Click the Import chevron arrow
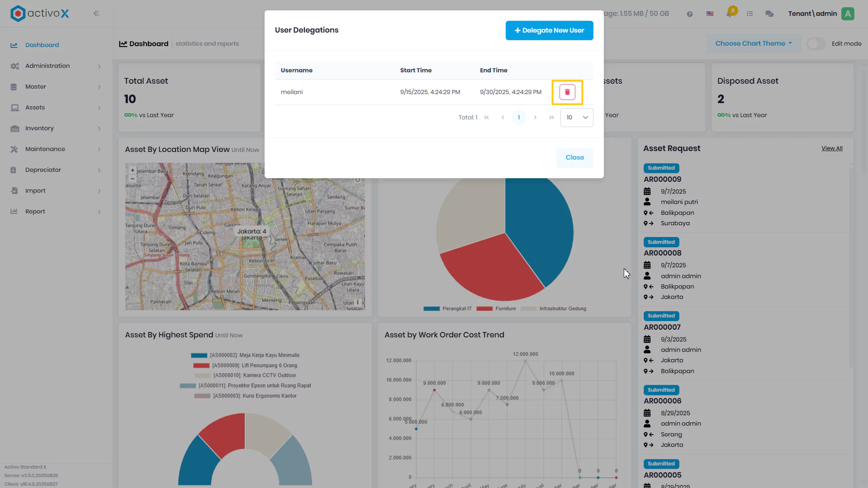868x488 pixels. (99, 191)
